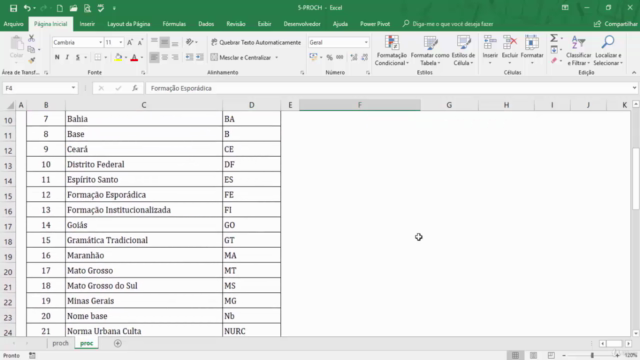Screen dimensions: 640x360
Task: Open the number format Geral dropdown
Action: click(366, 42)
